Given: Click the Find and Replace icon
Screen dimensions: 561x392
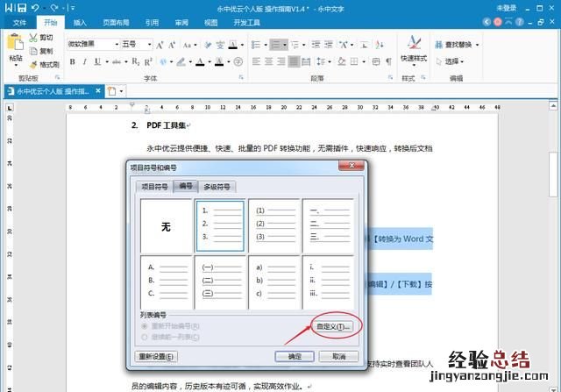Looking at the screenshot, I should (439, 45).
